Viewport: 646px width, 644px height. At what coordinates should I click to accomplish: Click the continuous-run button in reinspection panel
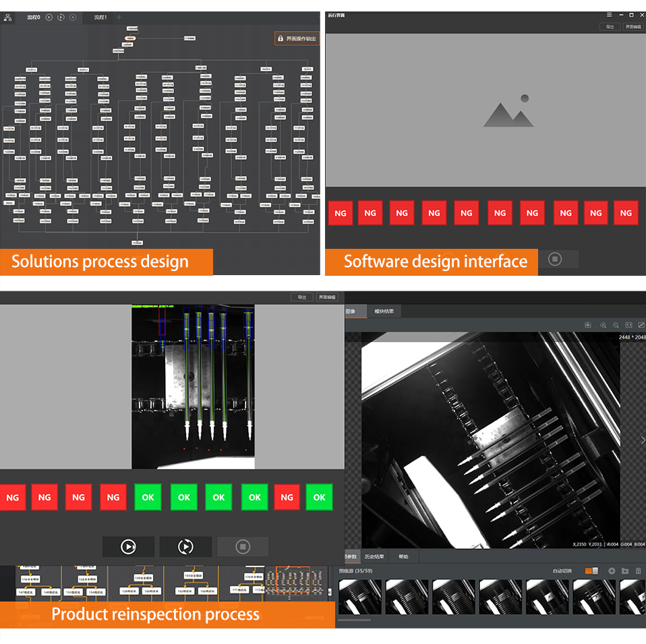pos(185,547)
